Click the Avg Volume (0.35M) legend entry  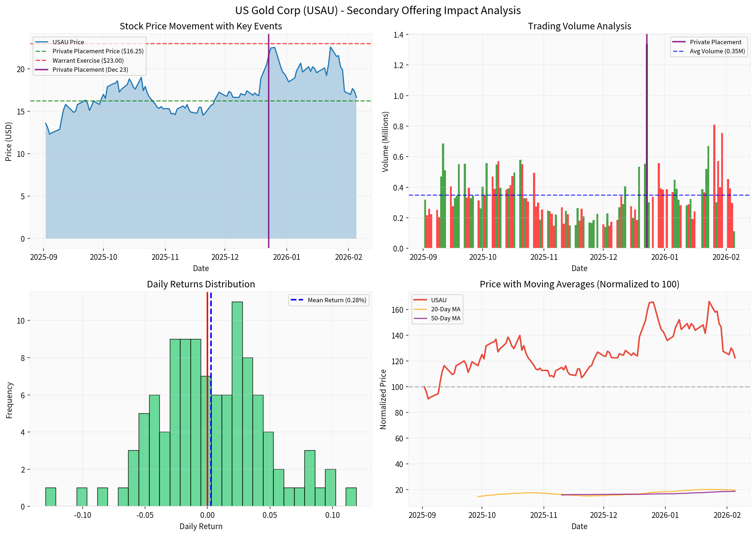click(717, 51)
